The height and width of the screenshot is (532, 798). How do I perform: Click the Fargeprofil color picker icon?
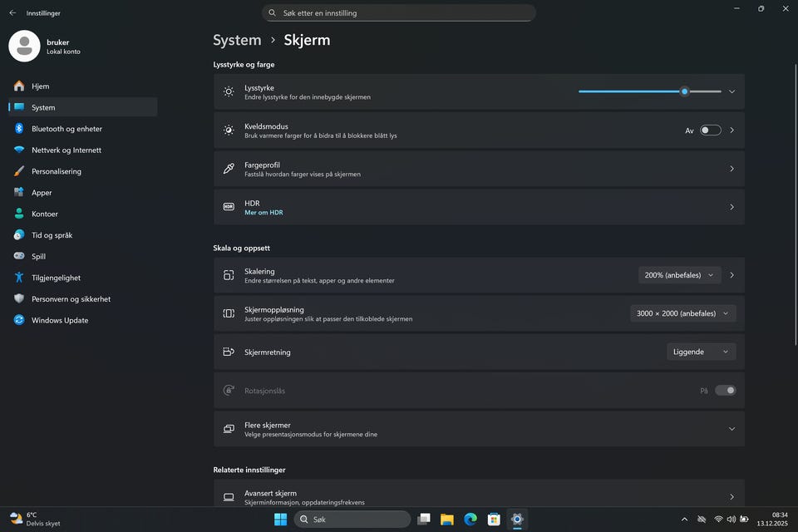pyautogui.click(x=229, y=169)
